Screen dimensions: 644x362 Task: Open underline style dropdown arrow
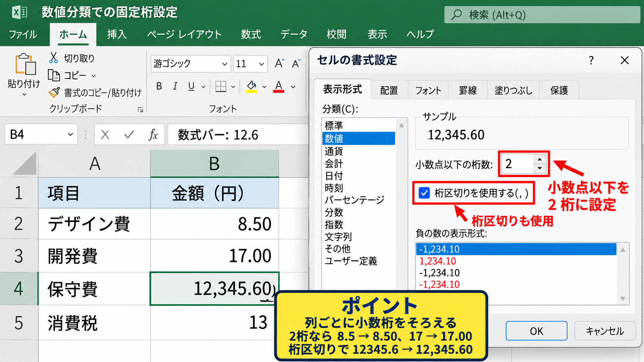point(203,87)
